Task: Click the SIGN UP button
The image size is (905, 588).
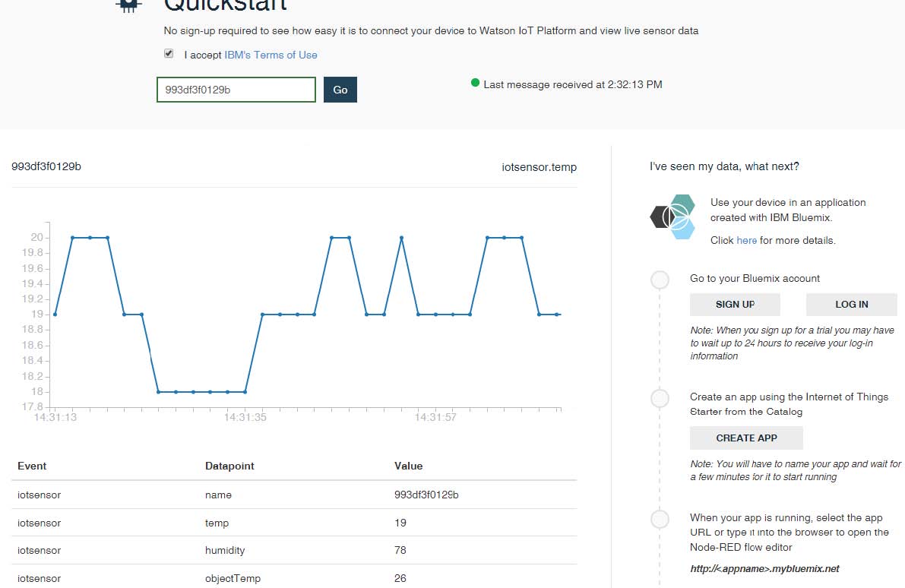Action: click(735, 304)
